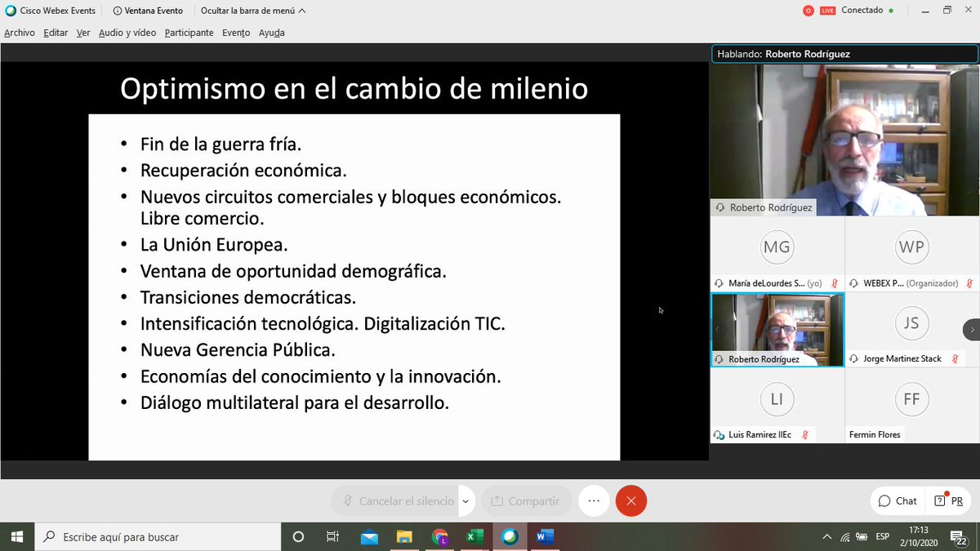Show hidden system tray icons

tap(827, 536)
